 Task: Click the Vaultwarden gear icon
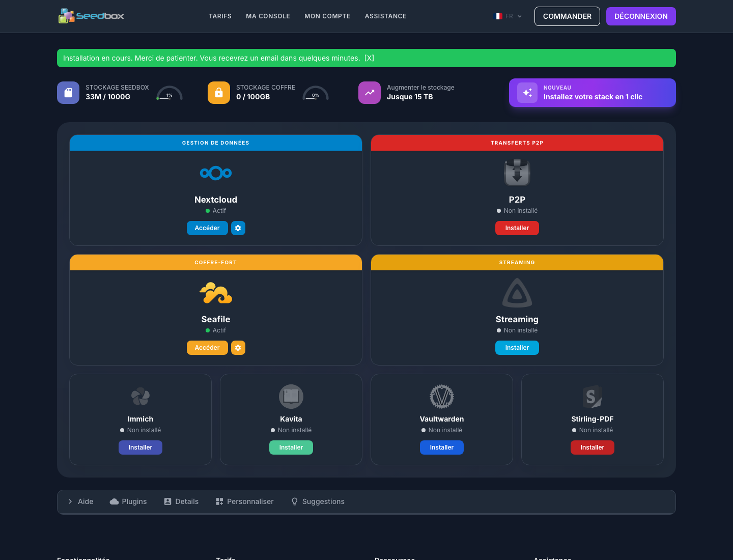tap(442, 397)
